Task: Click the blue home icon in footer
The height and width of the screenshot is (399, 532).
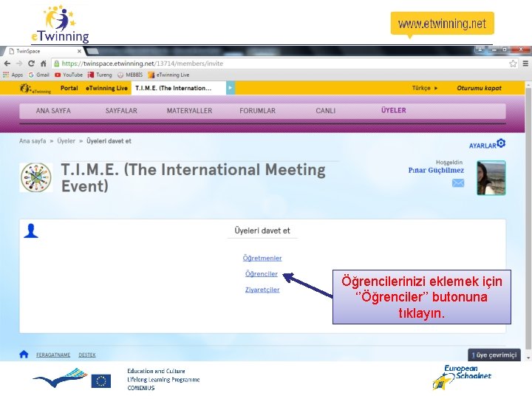Action: [24, 354]
